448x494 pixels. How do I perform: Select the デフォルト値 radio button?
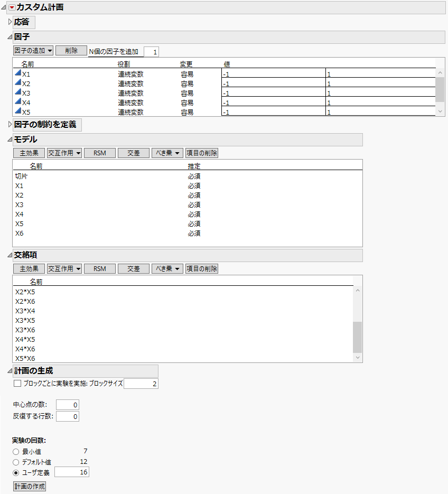(x=15, y=462)
